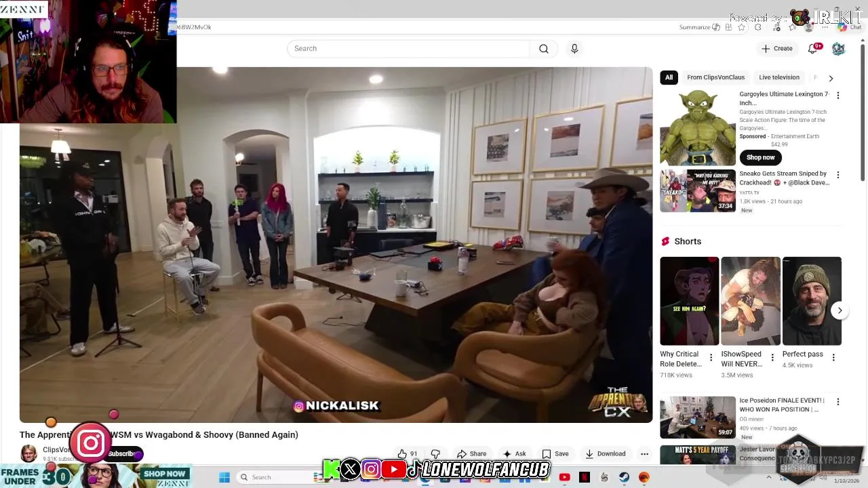Click the YATTA TV channel name
868x488 pixels.
pyautogui.click(x=751, y=192)
